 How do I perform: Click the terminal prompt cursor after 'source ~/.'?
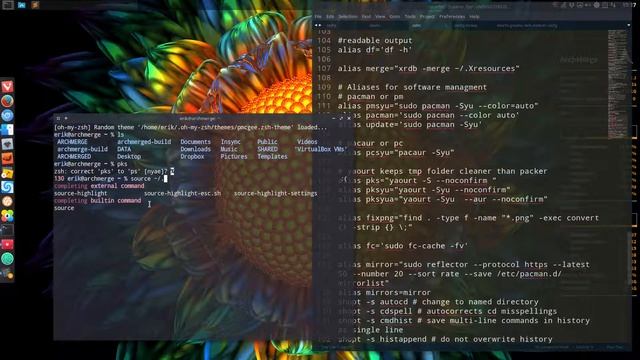(165, 179)
